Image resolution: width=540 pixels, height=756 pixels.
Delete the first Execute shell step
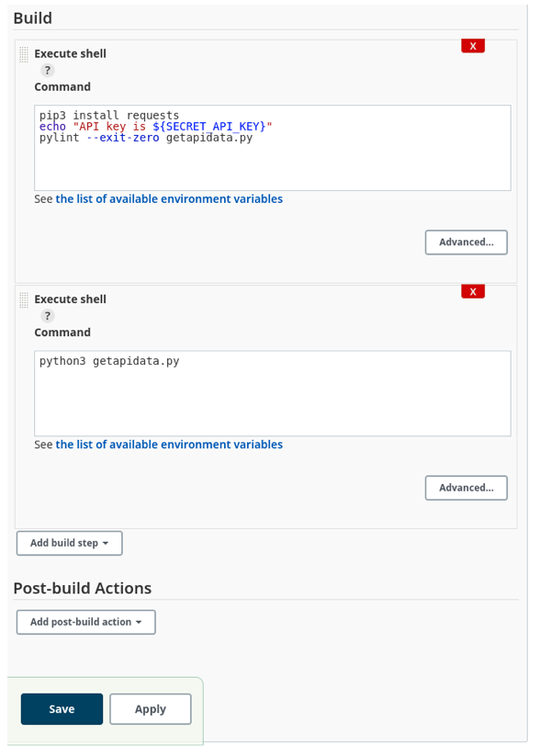point(472,46)
